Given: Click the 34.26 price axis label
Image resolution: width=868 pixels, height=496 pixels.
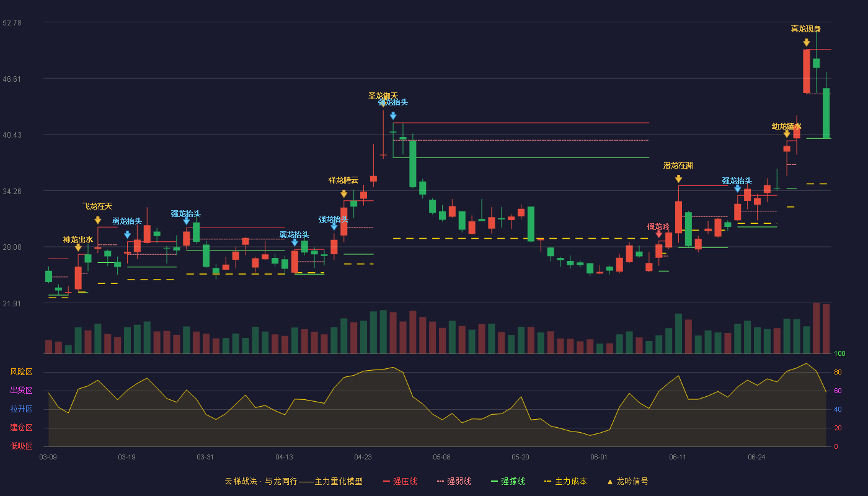Looking at the screenshot, I should coord(12,191).
